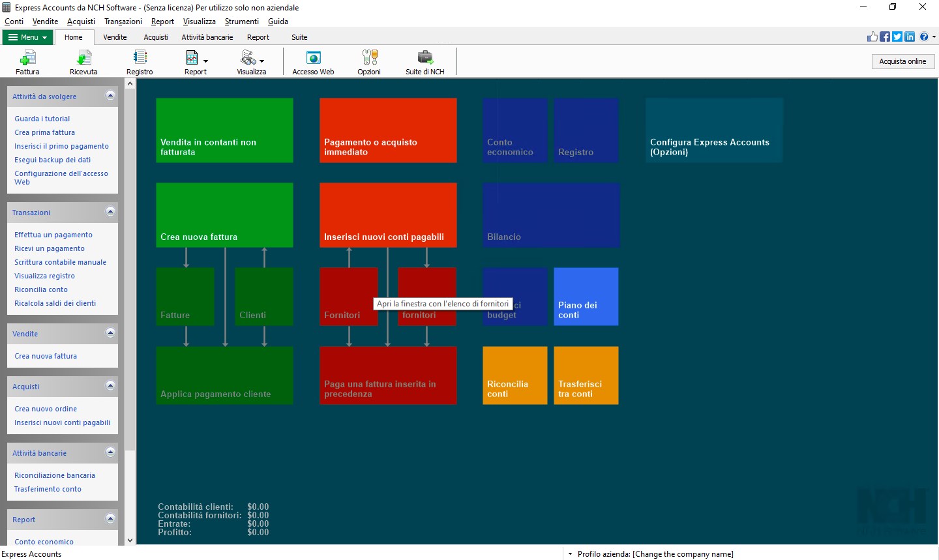The image size is (939, 560).
Task: Click the Acquista online button
Action: [902, 61]
